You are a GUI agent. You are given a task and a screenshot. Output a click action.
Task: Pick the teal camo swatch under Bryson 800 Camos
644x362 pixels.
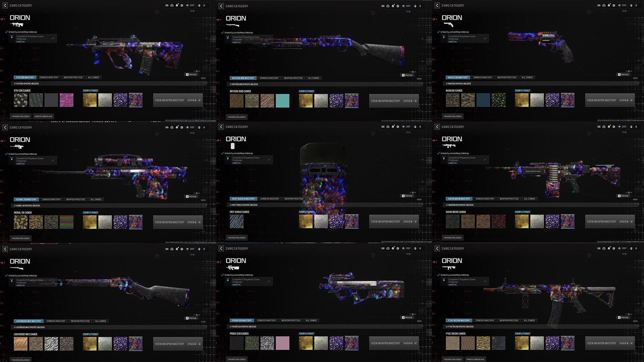pos(282,101)
